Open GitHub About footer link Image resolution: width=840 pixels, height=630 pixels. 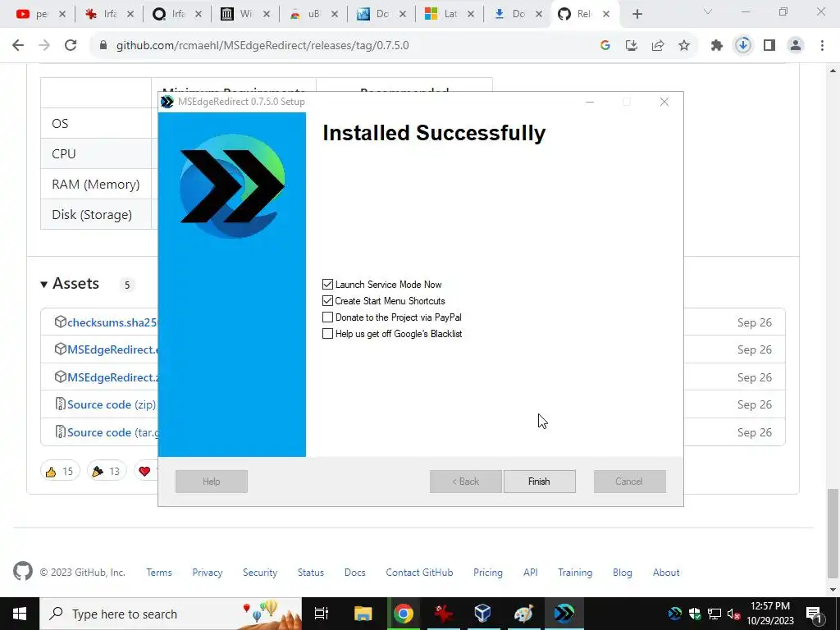[666, 572]
